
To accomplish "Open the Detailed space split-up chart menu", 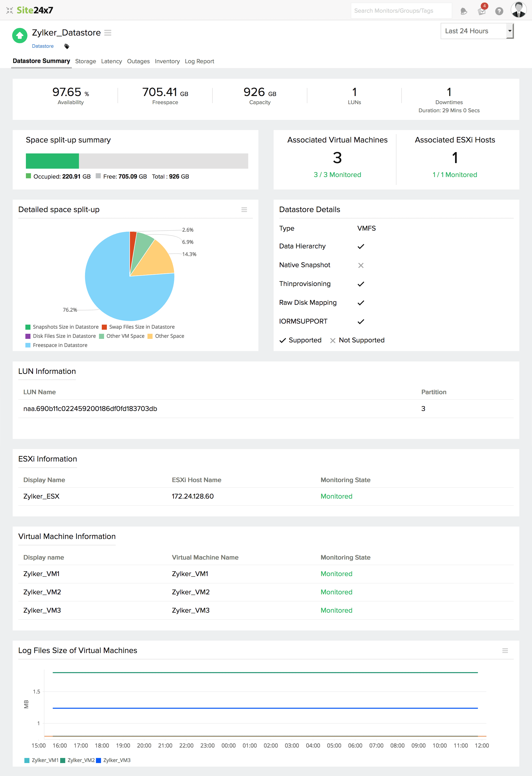I will point(244,209).
